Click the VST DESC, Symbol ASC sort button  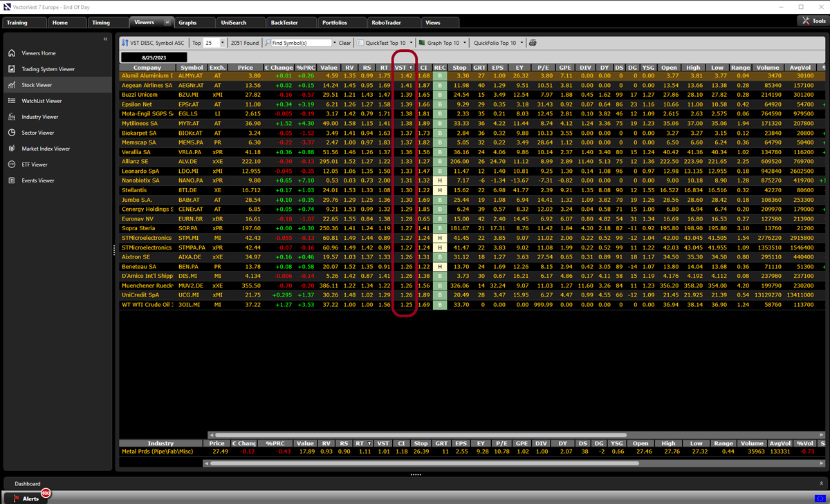[153, 43]
